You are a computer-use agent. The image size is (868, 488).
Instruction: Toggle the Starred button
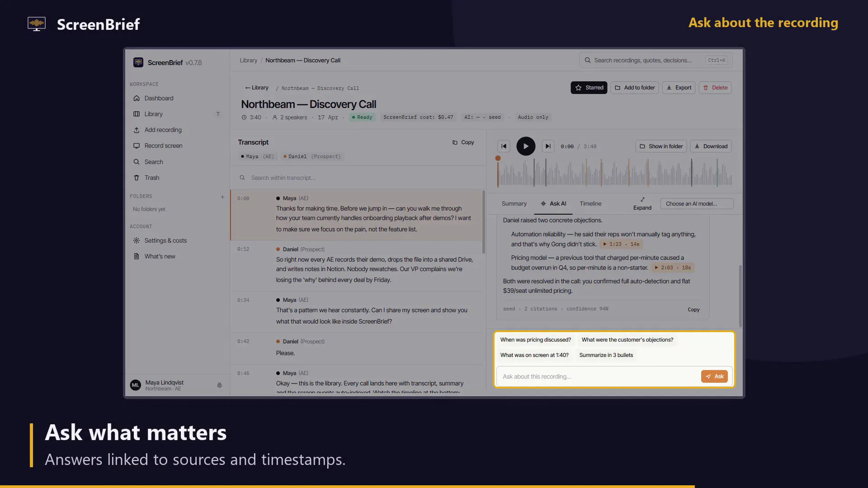click(x=589, y=88)
